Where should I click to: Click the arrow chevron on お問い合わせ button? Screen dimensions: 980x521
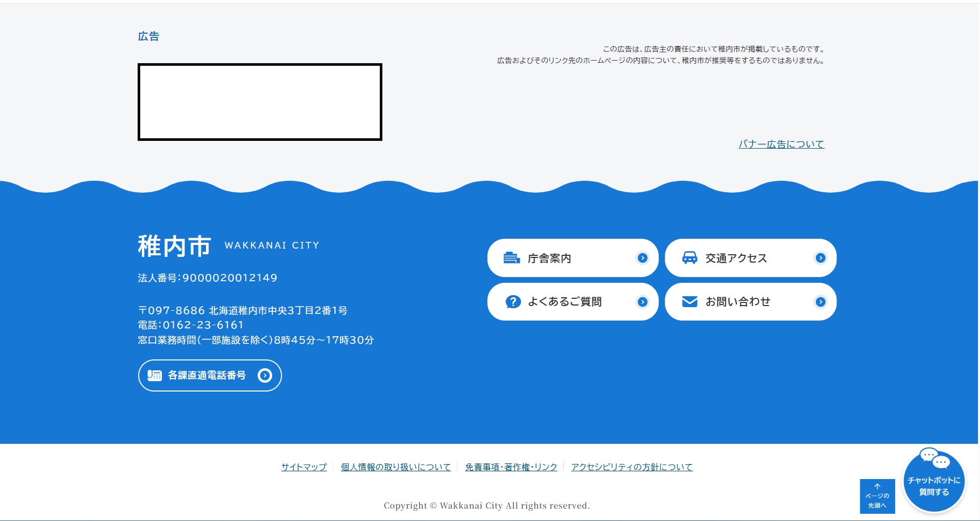(x=820, y=302)
